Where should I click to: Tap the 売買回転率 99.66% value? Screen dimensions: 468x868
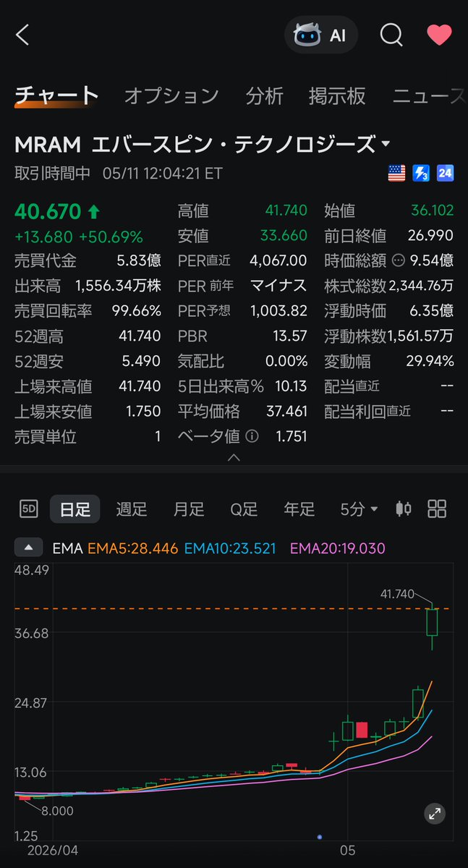pyautogui.click(x=137, y=311)
